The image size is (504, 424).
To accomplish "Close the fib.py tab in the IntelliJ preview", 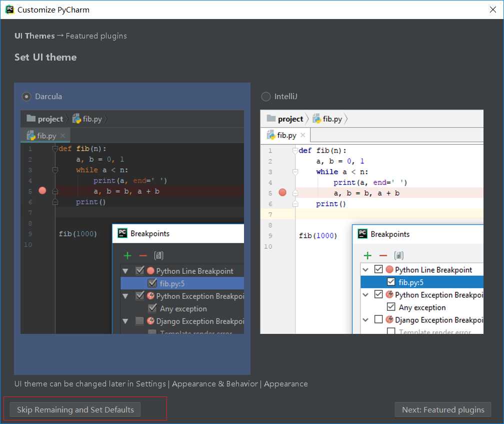I will (x=303, y=135).
